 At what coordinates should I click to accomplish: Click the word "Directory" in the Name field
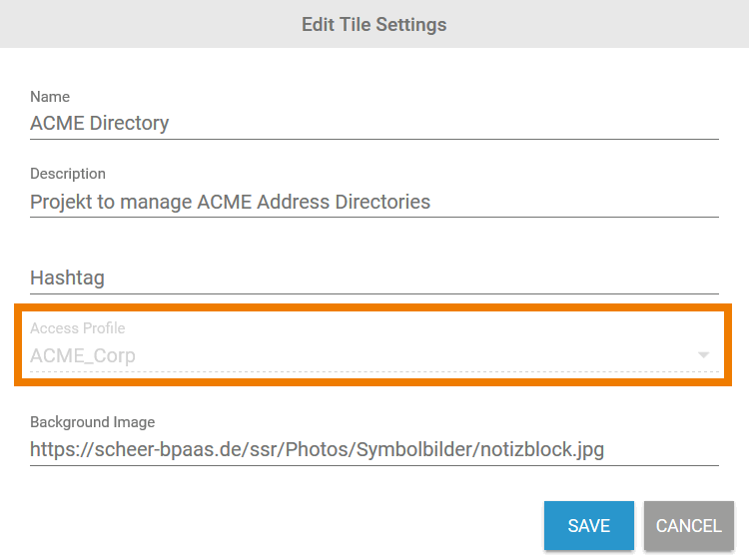coord(129,123)
